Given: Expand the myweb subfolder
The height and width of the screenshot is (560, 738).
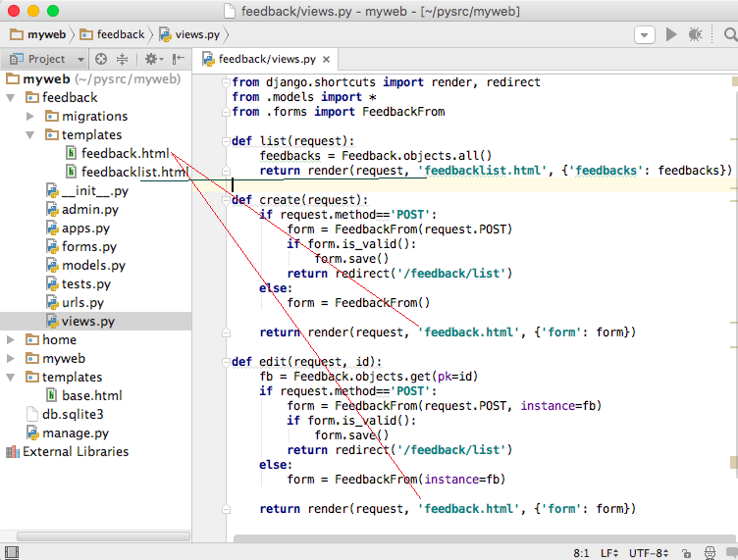Looking at the screenshot, I should coord(11,358).
